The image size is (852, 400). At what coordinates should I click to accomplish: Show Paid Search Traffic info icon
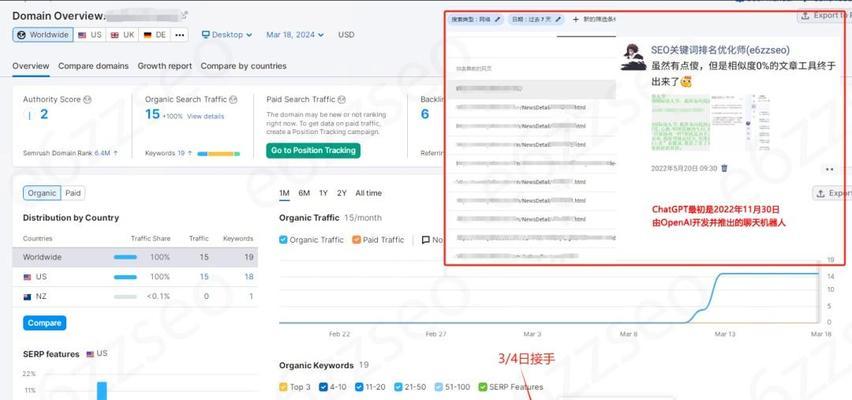click(x=342, y=99)
